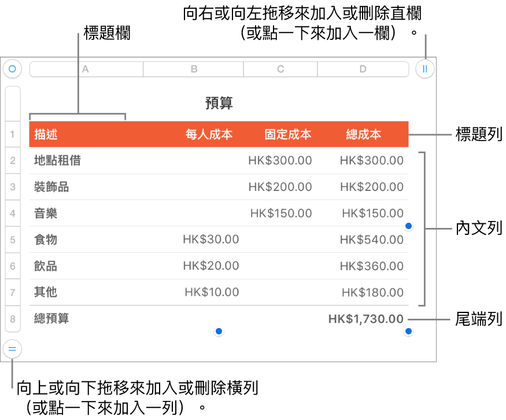Click the 預算 table title
Viewport: 506px width, 420px height.
218,104
